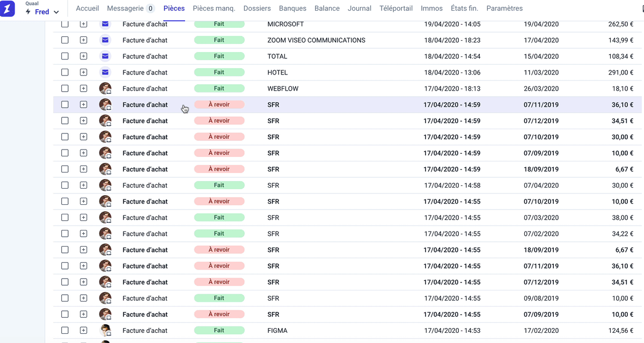Switch to the Banques tab

tap(292, 9)
